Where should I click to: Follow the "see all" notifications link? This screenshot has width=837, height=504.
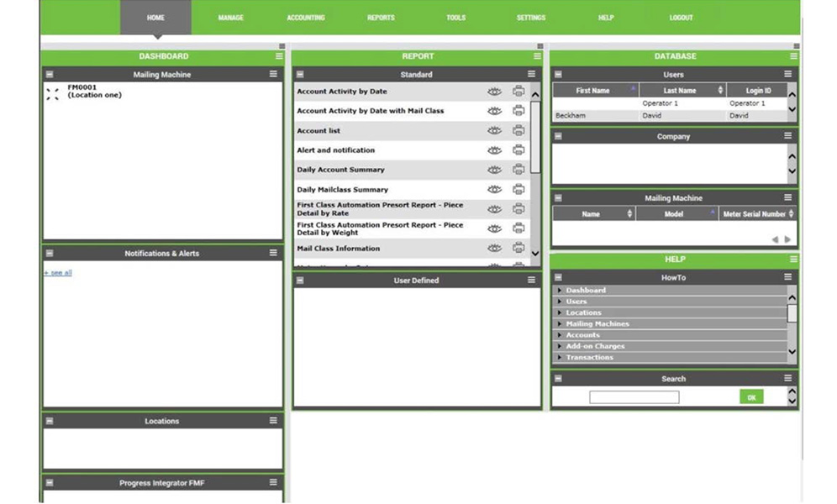tap(58, 273)
